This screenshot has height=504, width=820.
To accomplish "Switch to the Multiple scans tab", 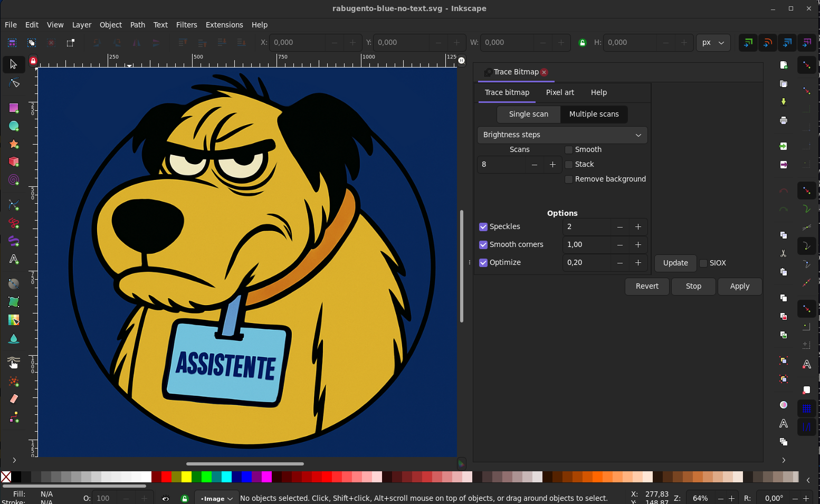I will pyautogui.click(x=594, y=114).
